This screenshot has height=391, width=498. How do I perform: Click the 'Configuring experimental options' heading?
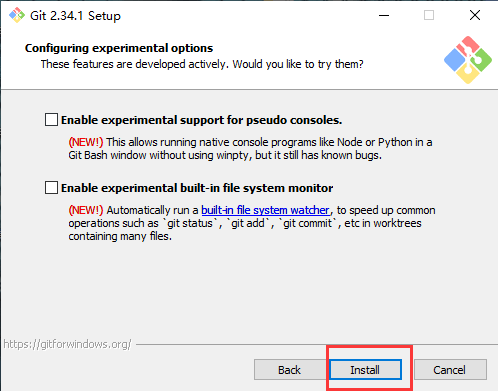pyautogui.click(x=119, y=48)
